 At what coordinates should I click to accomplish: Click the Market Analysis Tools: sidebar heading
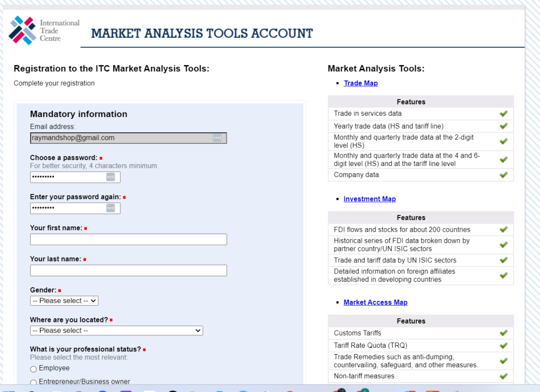376,68
